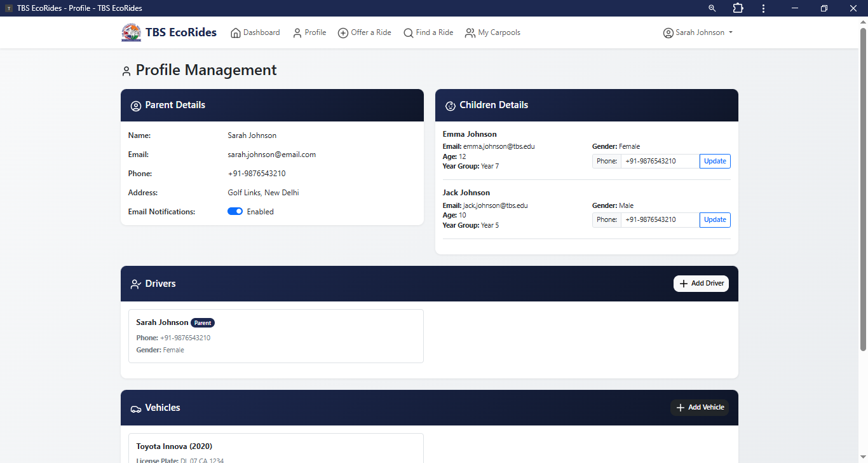Update Emma Johnson's phone number
This screenshot has width=868, height=463.
715,162
